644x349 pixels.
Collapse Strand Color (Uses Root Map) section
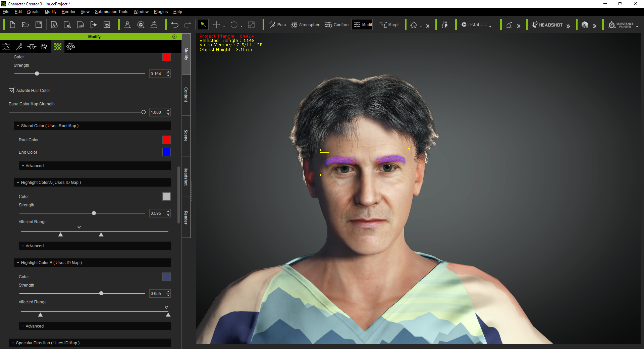click(x=92, y=126)
